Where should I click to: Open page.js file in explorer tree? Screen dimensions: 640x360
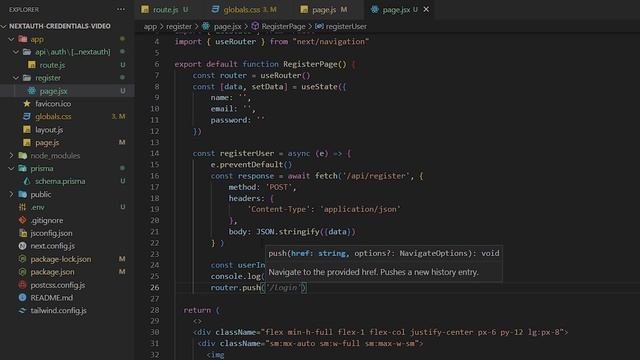point(47,142)
